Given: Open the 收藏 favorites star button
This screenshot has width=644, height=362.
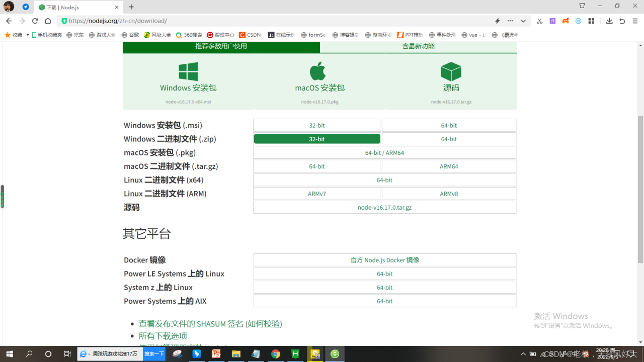Looking at the screenshot, I should (x=14, y=35).
